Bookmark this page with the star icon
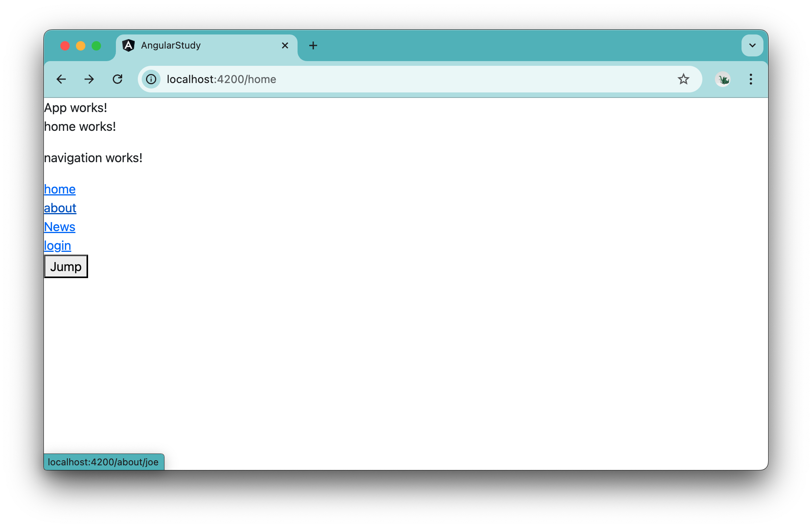812x528 pixels. coord(683,79)
